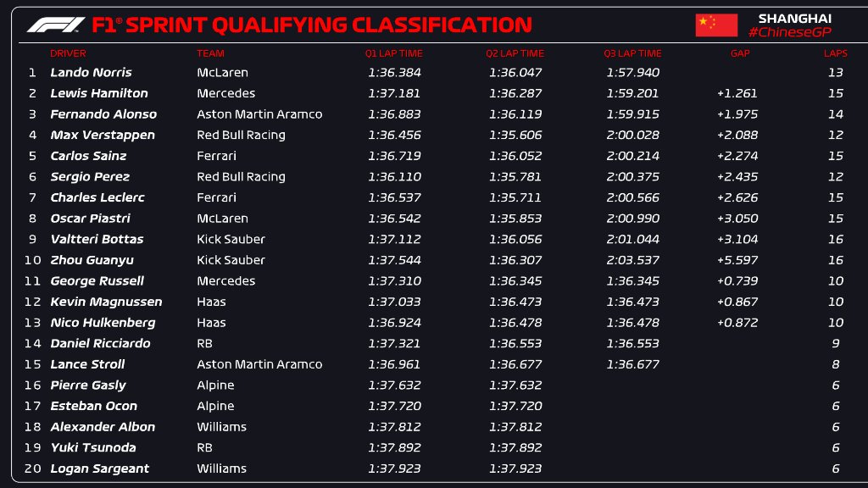Click Fernando Alonso's team Aston Martin Aramco
This screenshot has height=488, width=868.
(259, 114)
